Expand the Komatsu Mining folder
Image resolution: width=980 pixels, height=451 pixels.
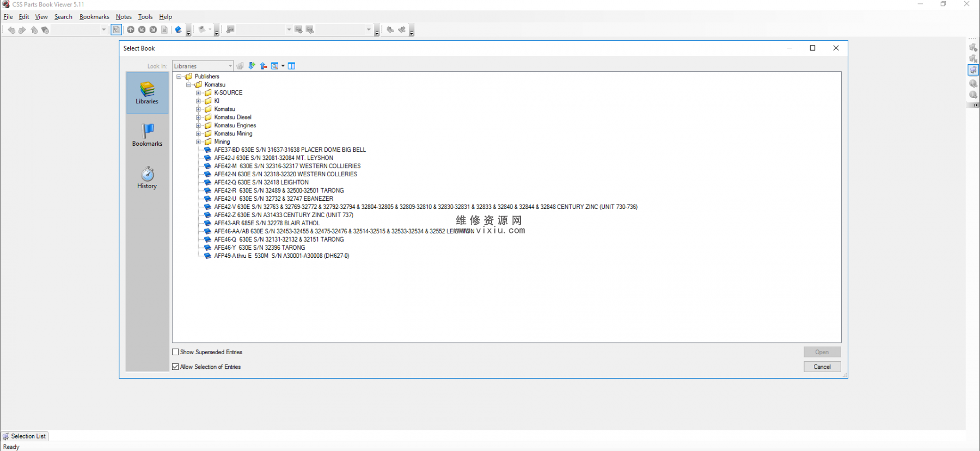(x=198, y=134)
